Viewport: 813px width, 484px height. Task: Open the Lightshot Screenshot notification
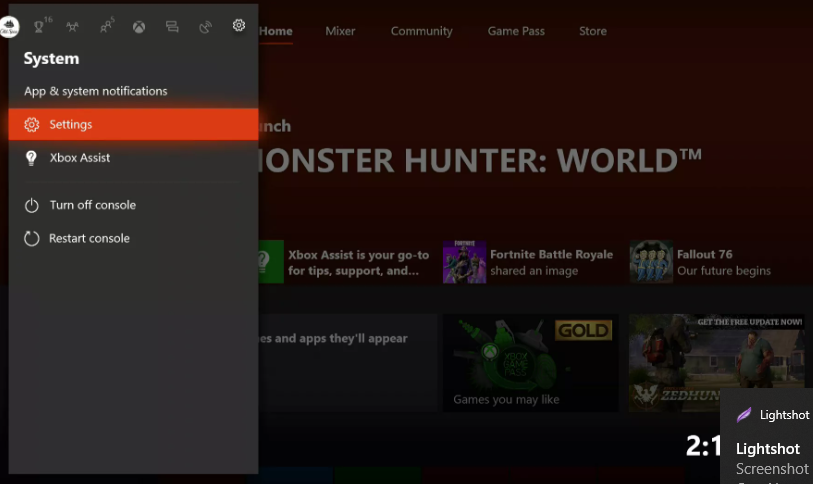pyautogui.click(x=767, y=436)
